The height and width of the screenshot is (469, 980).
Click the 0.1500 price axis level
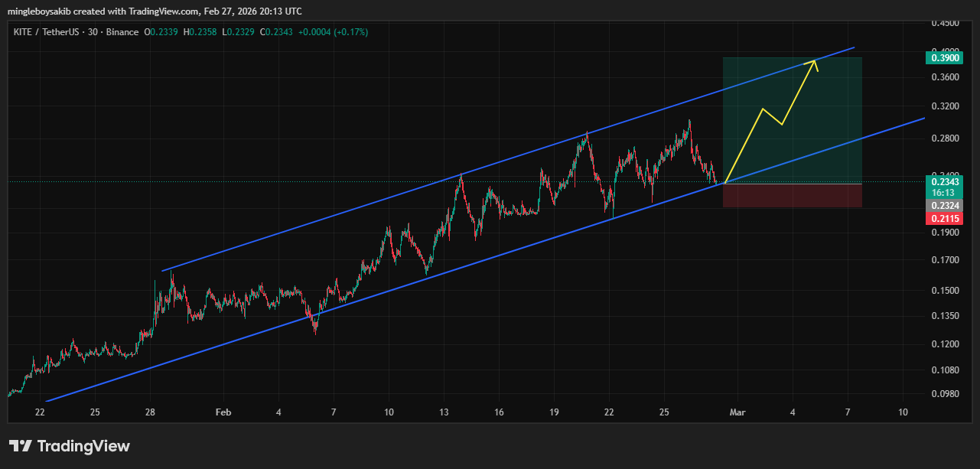(x=945, y=291)
